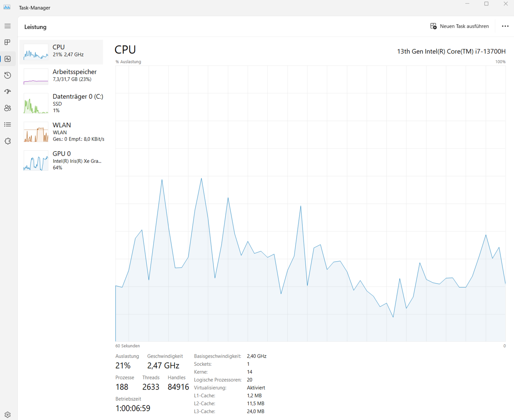Select the CPU entry in the resource list
Screen dimensions: 514x420
(61, 52)
